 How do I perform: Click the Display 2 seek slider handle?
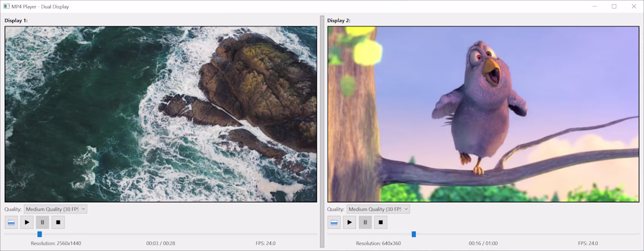pos(414,234)
